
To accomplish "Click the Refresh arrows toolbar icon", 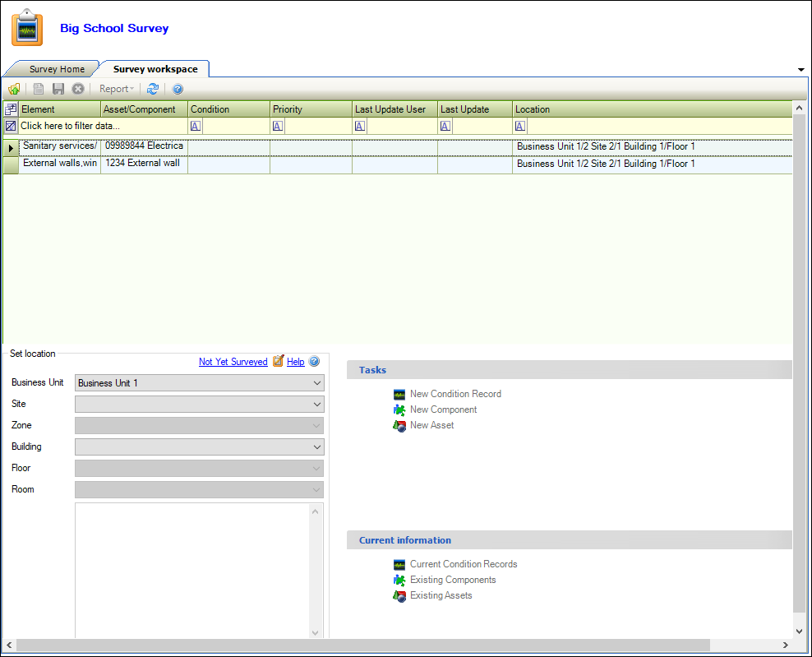I will click(152, 89).
